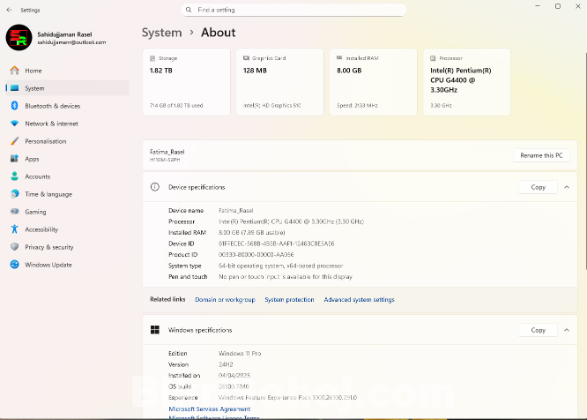This screenshot has width=587, height=420.
Task: Click the Storage card icon
Action: pyautogui.click(x=152, y=58)
